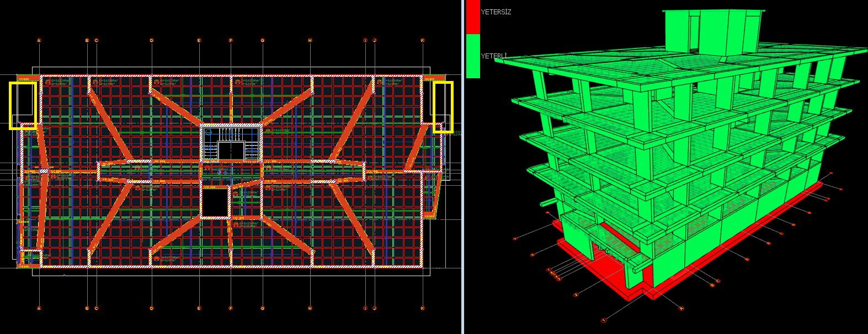Viewport: 868px width, 334px height.
Task: Click the staircase core in plan view
Action: point(231,144)
